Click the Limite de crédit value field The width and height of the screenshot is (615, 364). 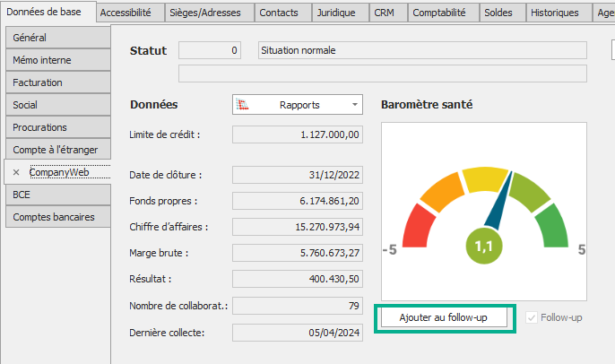pyautogui.click(x=298, y=134)
